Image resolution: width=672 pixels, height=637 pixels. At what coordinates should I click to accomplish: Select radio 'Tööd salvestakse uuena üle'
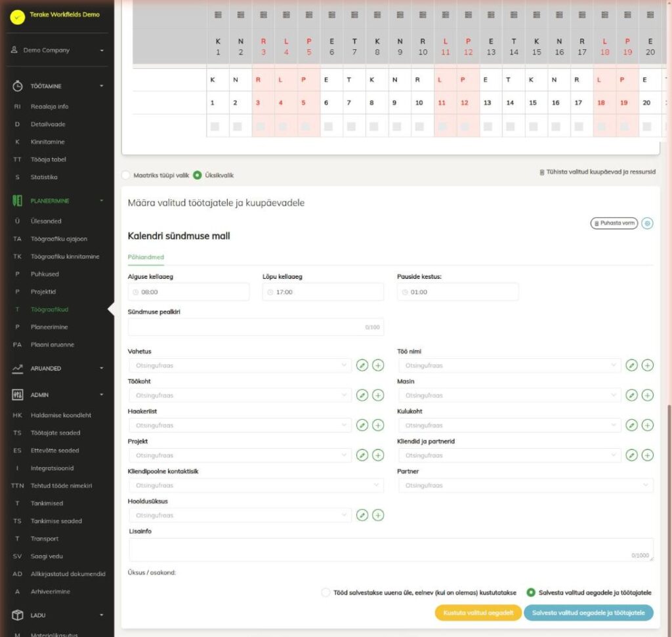pyautogui.click(x=325, y=592)
